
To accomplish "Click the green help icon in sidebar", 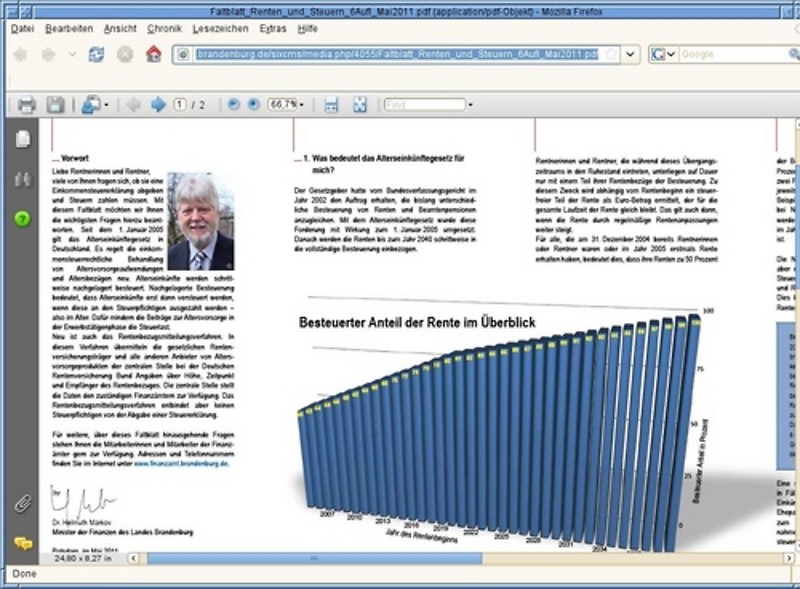I will click(x=22, y=219).
